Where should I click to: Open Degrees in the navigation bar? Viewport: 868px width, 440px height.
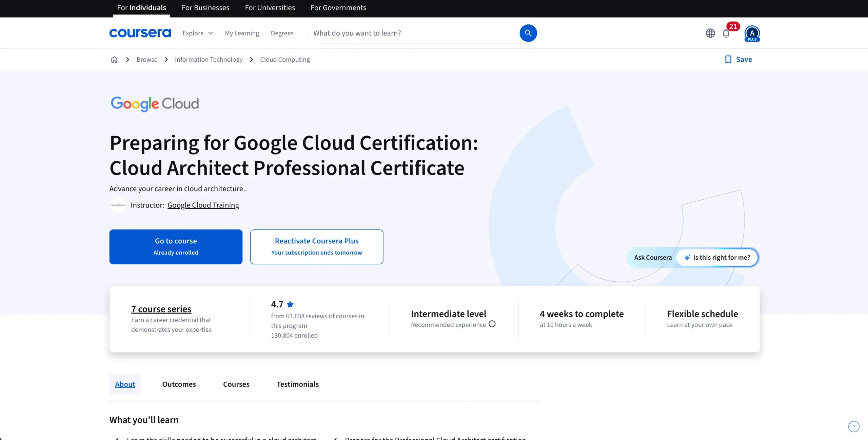tap(282, 33)
